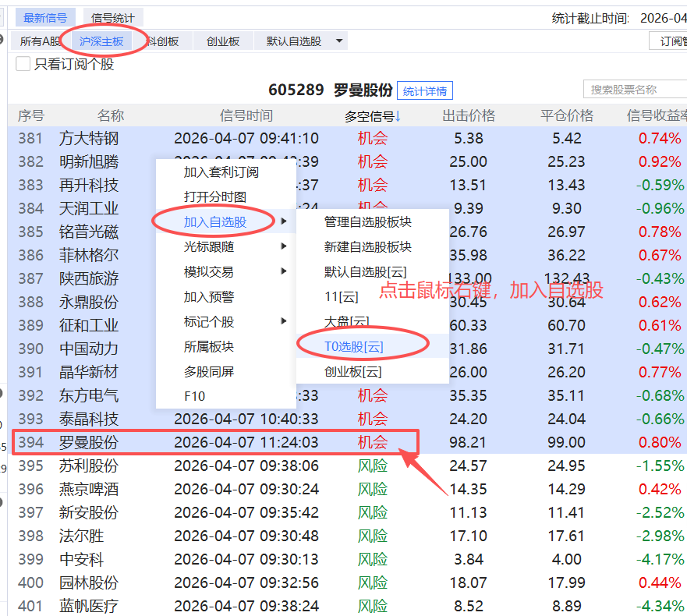Choose 新建自选股板块 in the submenu
This screenshot has height=616, width=687.
coord(367,247)
